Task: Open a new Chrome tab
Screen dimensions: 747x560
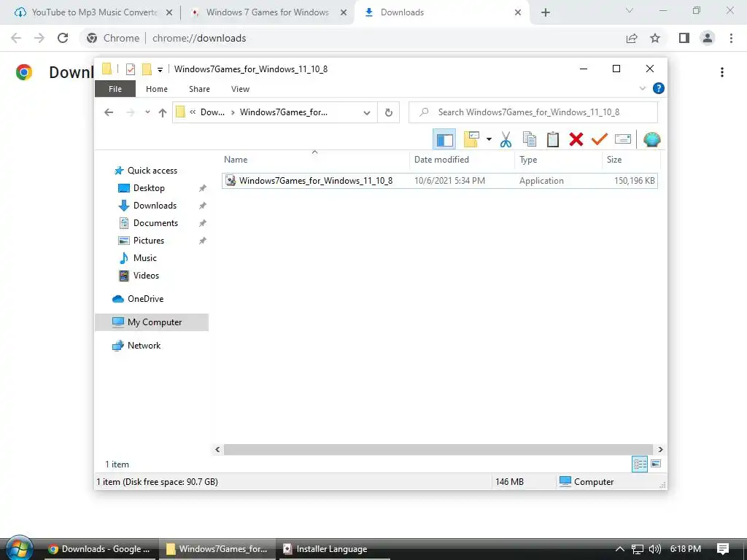Action: coord(546,13)
